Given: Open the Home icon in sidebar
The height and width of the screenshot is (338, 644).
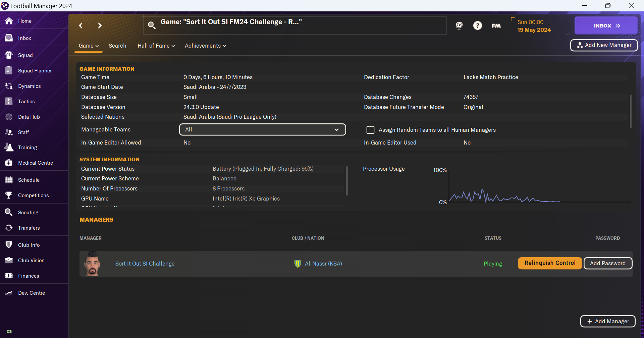Looking at the screenshot, I should [9, 21].
